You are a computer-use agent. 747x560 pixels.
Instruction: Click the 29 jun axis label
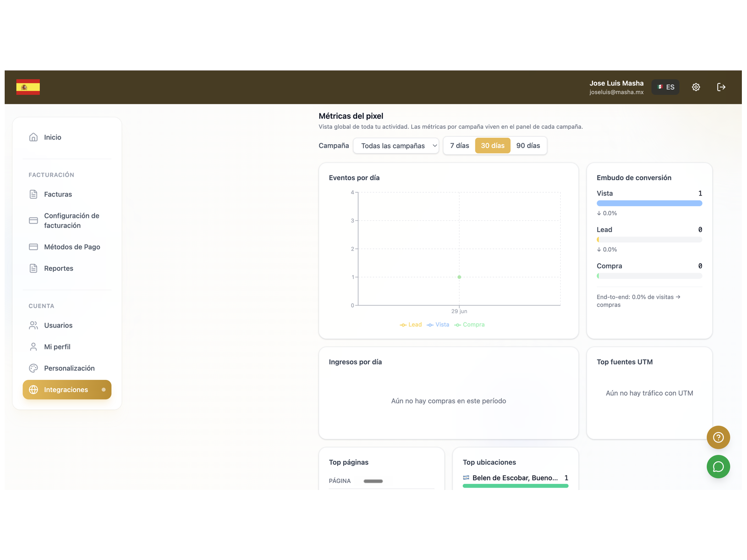click(x=459, y=311)
